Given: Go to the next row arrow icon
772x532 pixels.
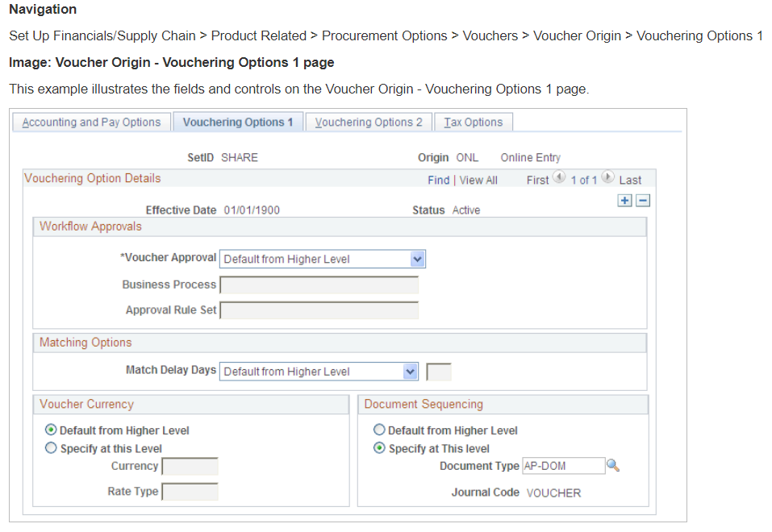Looking at the screenshot, I should [607, 177].
